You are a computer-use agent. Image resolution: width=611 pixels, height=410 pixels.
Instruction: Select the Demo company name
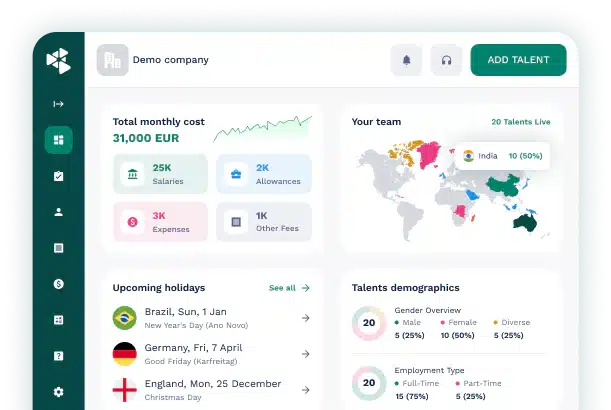tap(171, 60)
